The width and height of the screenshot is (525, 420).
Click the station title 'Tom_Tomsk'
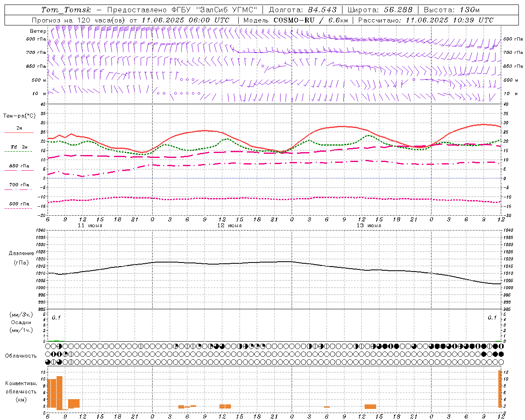(66, 10)
